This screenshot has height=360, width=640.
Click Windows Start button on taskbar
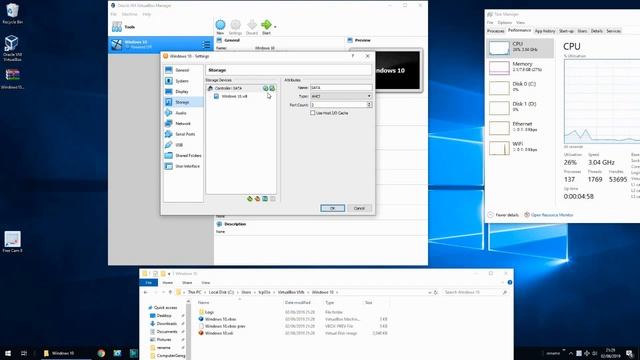8,353
